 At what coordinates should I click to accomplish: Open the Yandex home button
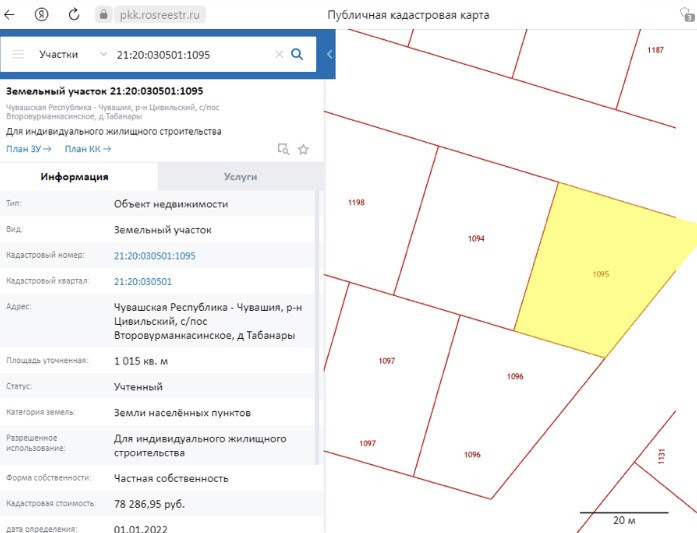pyautogui.click(x=40, y=15)
